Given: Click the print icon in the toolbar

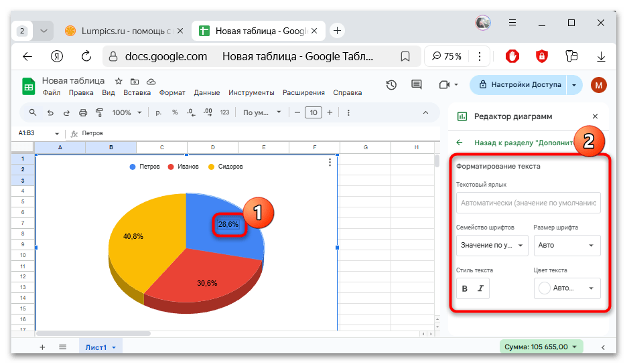Looking at the screenshot, I should pos(83,112).
